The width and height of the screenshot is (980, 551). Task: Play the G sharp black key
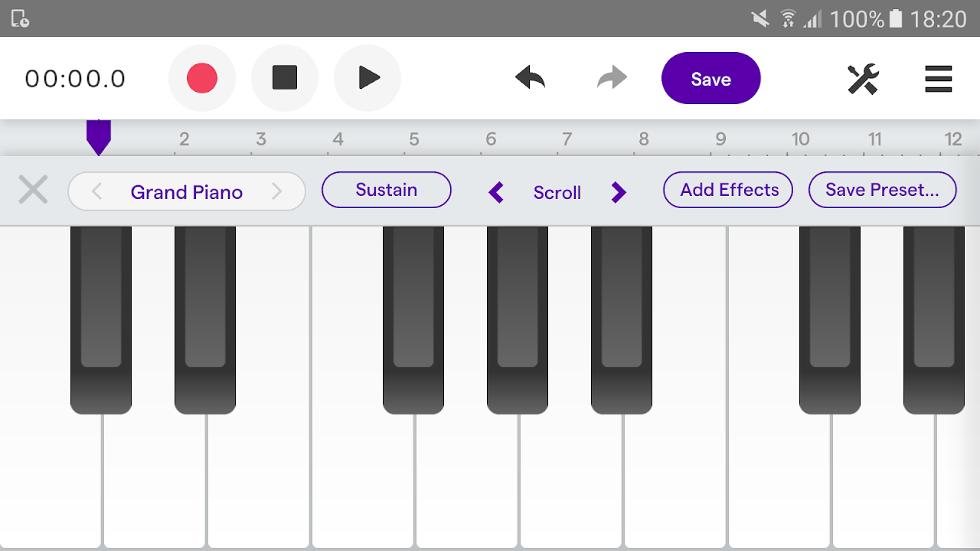coord(518,320)
